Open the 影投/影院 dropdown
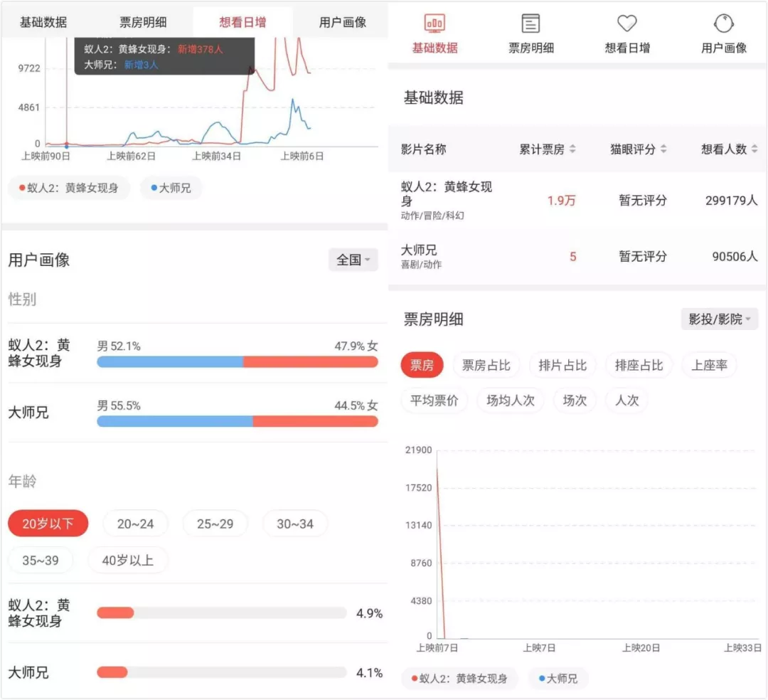768x700 pixels. click(720, 319)
